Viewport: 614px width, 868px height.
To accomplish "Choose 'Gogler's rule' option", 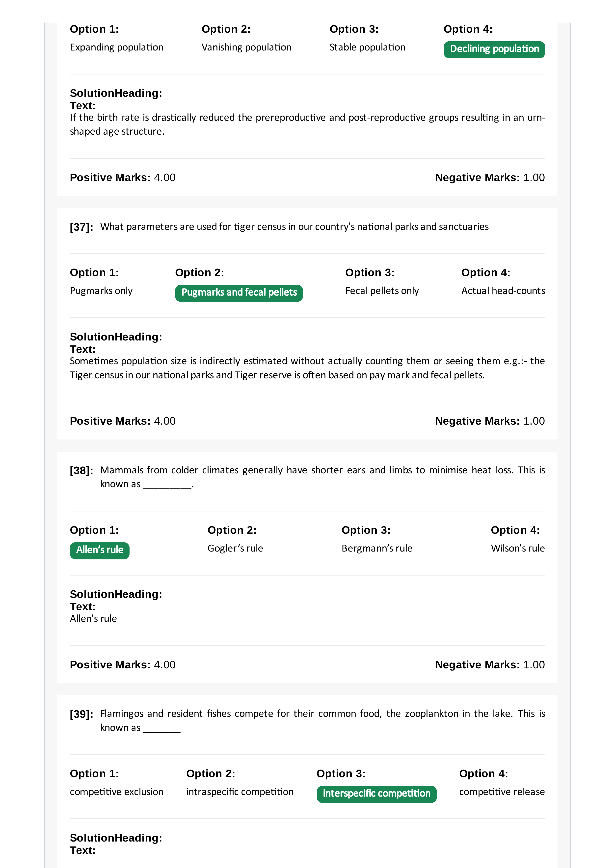I will (235, 548).
